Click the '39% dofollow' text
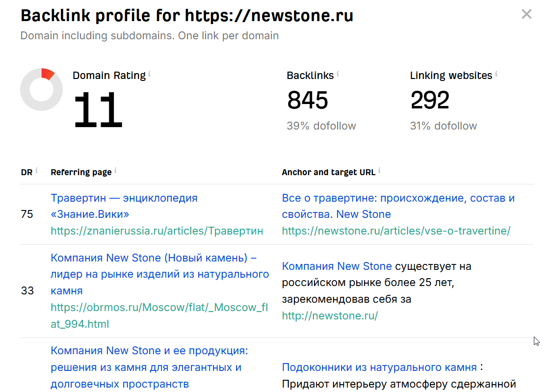The width and height of the screenshot is (551, 392). coord(321,126)
